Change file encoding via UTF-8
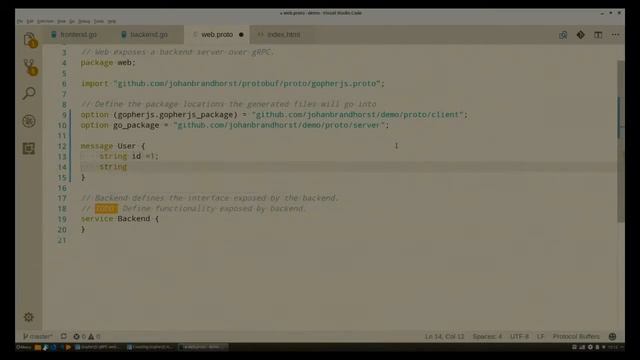The width and height of the screenshot is (640, 360). pos(519,336)
